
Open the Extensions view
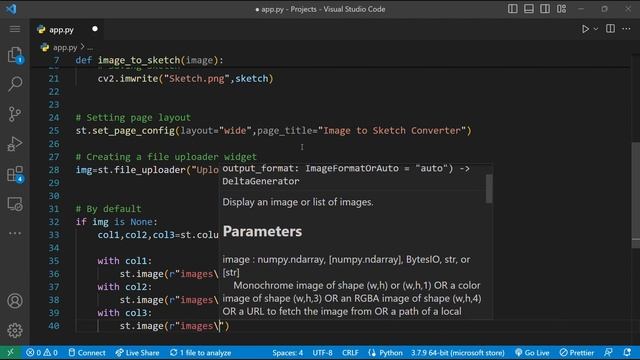[x=15, y=174]
